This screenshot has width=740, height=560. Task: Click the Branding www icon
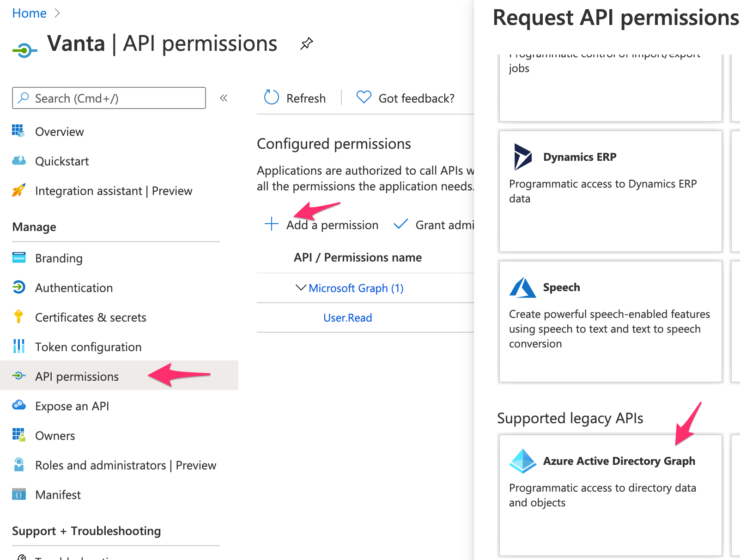(19, 257)
